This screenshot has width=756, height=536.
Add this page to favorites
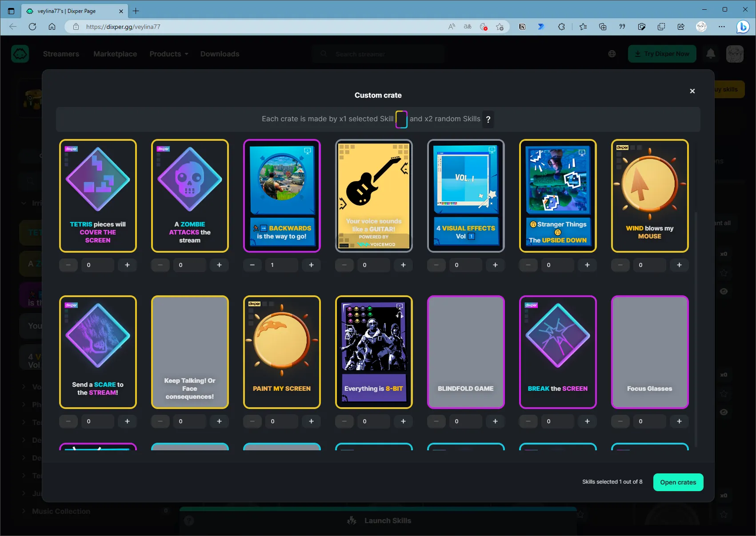tap(500, 27)
